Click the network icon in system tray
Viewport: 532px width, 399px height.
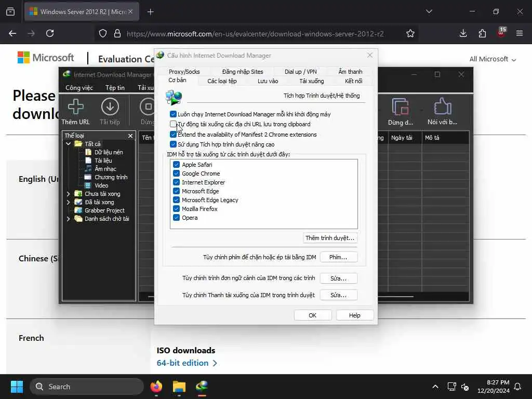(451, 387)
